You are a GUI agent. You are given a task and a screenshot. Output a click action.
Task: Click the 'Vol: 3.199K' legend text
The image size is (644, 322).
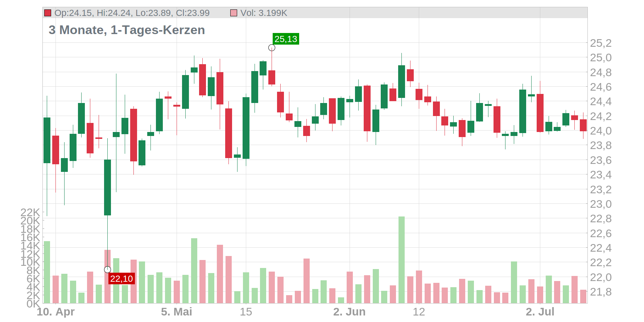(264, 13)
